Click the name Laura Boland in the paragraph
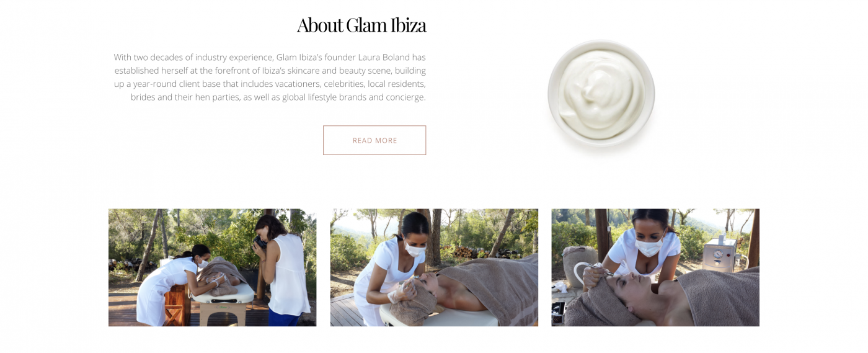 (392, 57)
